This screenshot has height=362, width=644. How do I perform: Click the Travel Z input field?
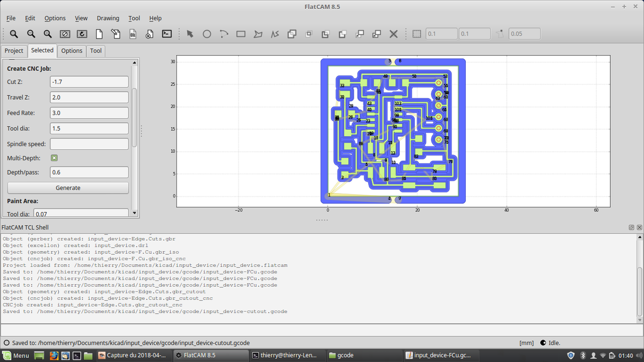[x=89, y=97]
